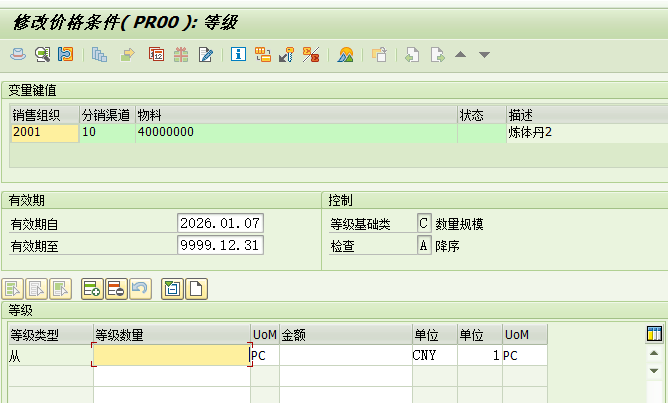Click the 有效期至 date field
668x403 pixels.
point(220,245)
